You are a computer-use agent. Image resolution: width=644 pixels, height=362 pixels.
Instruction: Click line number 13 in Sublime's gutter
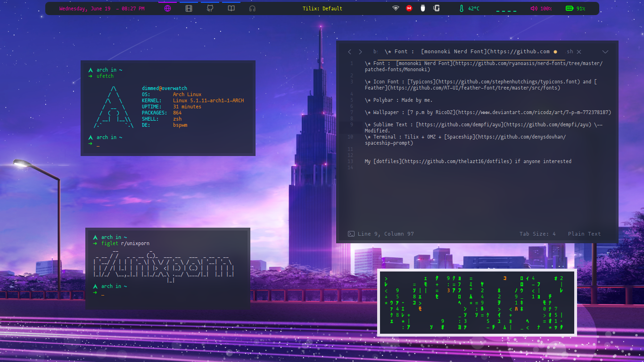coord(350,161)
